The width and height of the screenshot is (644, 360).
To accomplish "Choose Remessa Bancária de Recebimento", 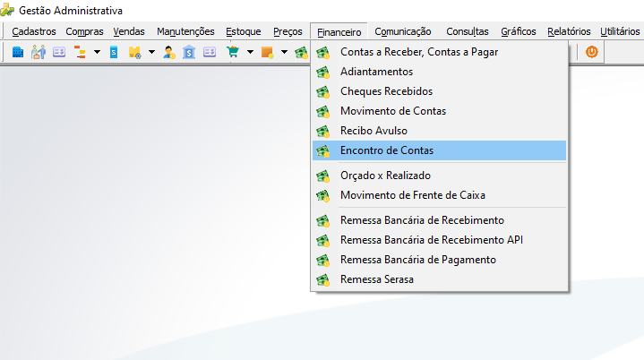I will tap(439, 220).
